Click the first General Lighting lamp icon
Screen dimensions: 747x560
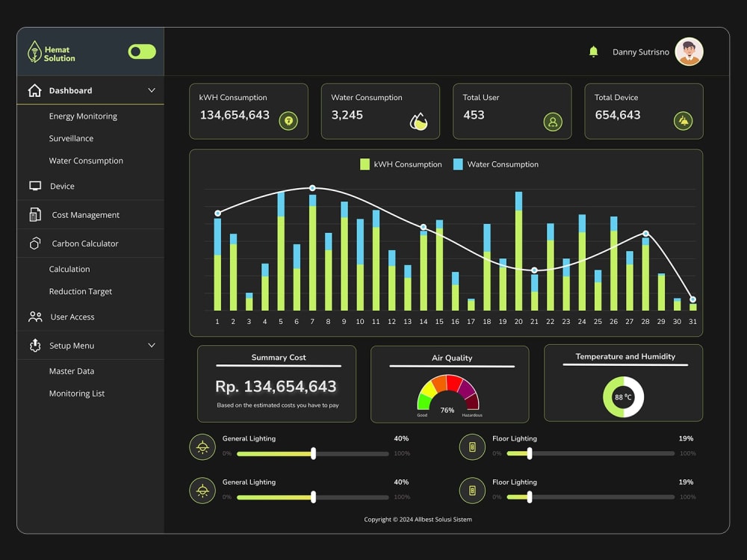click(x=202, y=447)
